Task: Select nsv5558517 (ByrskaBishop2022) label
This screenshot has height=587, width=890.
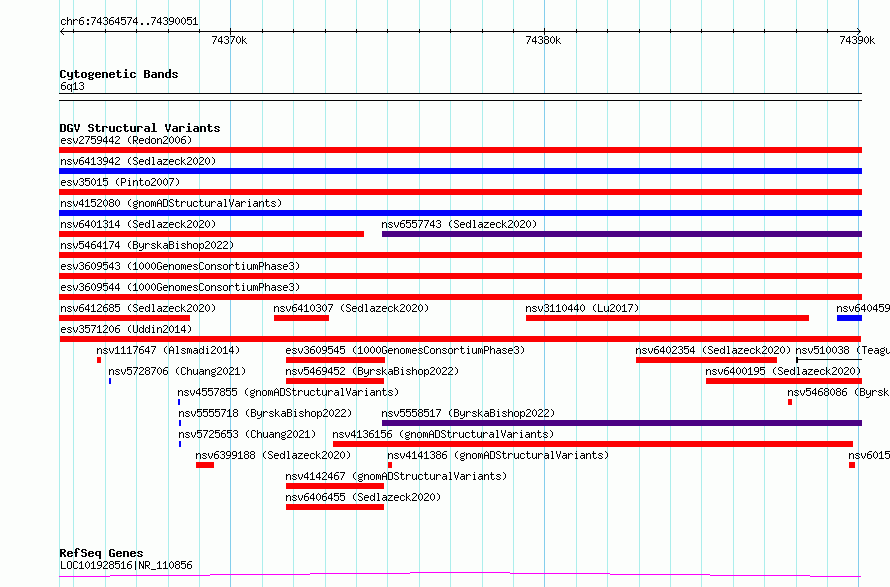Action: pos(468,413)
